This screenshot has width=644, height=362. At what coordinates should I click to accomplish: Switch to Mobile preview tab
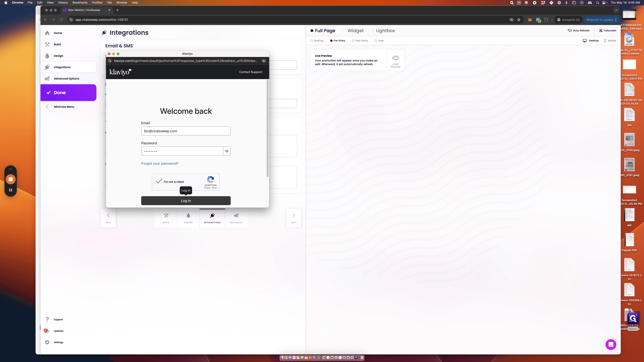(x=610, y=40)
